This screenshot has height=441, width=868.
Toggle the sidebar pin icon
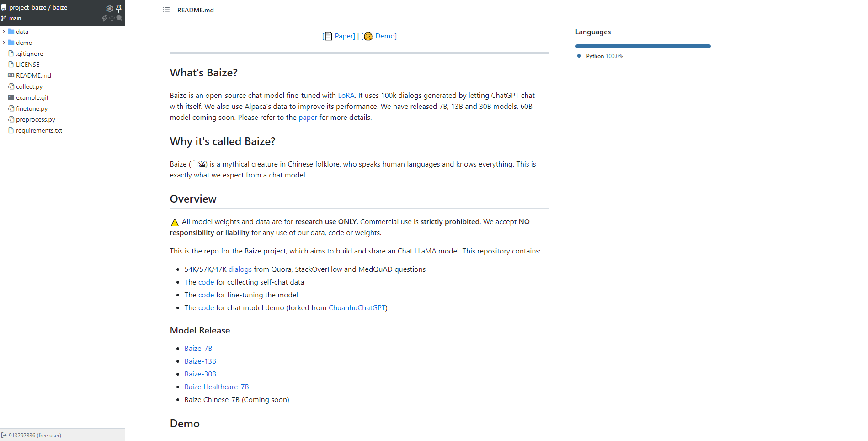click(119, 8)
